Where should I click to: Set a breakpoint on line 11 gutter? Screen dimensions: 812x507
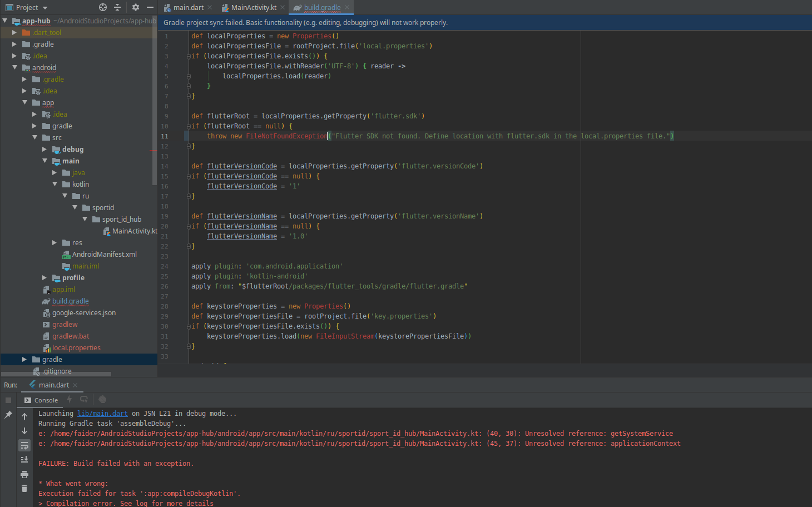click(179, 136)
